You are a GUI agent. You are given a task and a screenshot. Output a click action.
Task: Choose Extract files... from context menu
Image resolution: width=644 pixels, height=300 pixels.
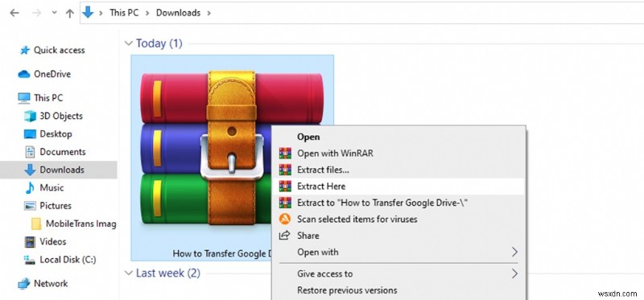click(x=324, y=170)
